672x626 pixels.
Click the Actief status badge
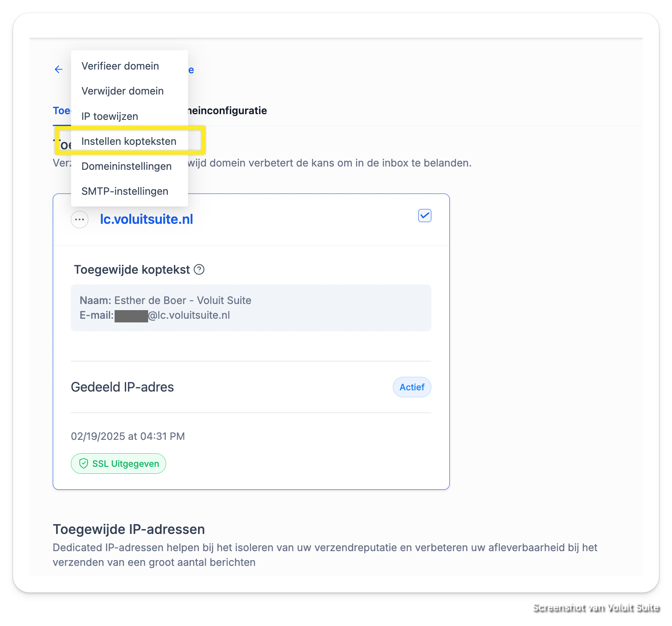click(x=412, y=387)
